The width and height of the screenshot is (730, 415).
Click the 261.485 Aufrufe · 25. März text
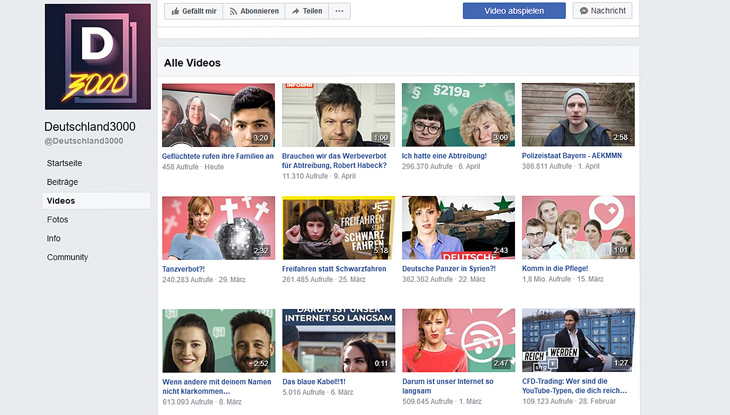324,279
